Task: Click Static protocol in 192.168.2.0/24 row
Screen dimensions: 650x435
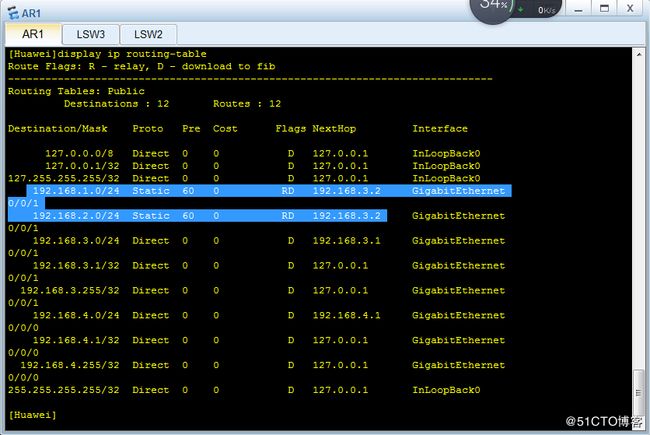Action: click(151, 216)
